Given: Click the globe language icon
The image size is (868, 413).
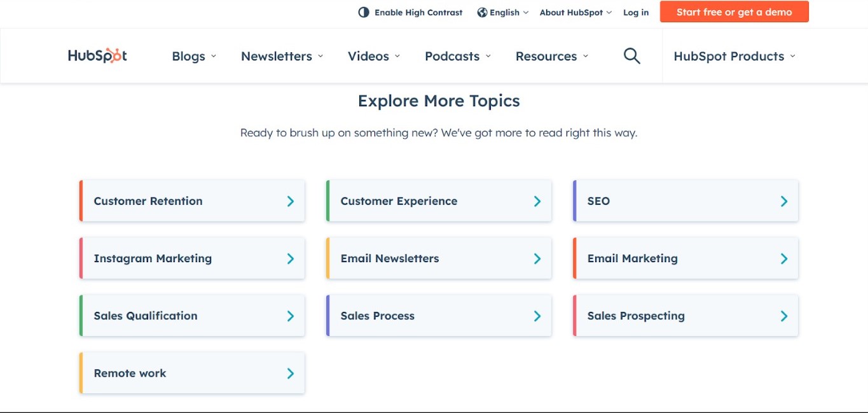Looking at the screenshot, I should click(482, 12).
